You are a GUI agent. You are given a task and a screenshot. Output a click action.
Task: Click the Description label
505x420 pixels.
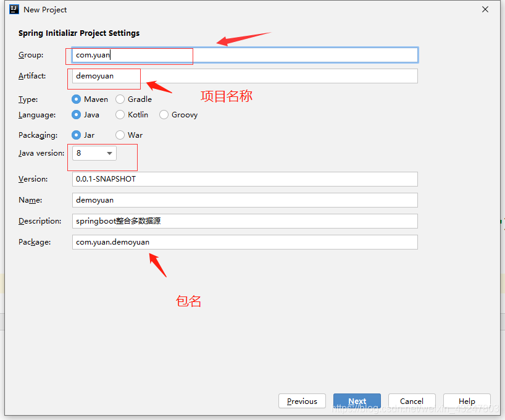40,220
